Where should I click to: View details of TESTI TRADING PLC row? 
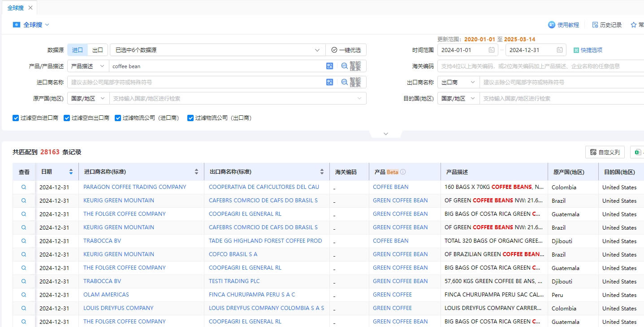[24, 281]
